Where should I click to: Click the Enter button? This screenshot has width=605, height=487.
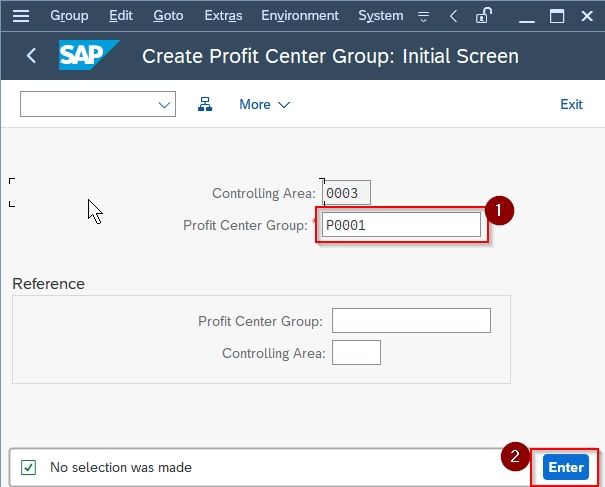pyautogui.click(x=566, y=467)
